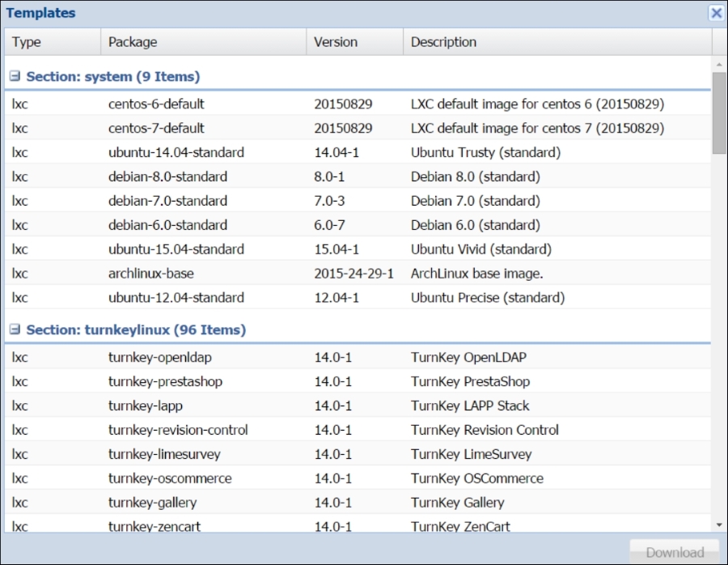Select the ubuntu-14.04-standard package
728x565 pixels.
pyautogui.click(x=176, y=152)
